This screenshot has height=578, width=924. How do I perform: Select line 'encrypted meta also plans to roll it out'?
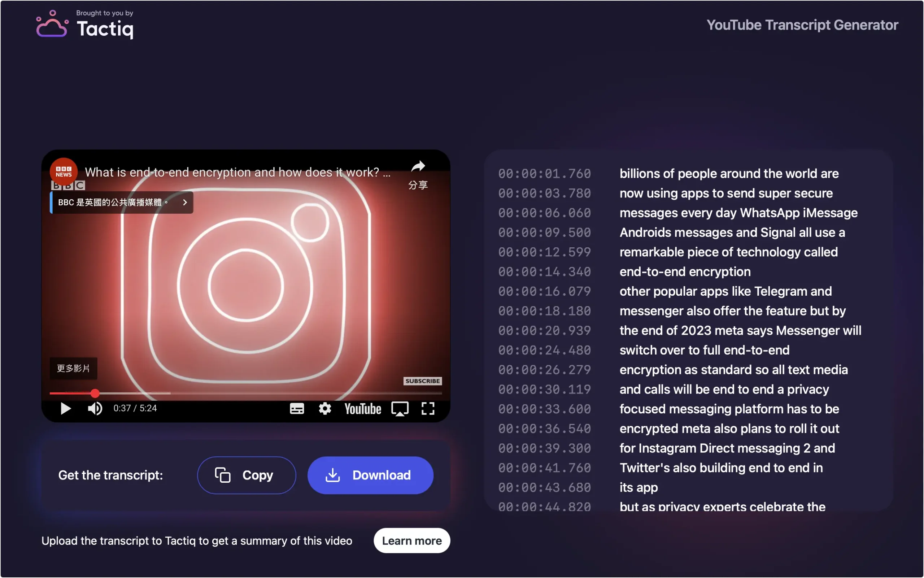coord(729,429)
